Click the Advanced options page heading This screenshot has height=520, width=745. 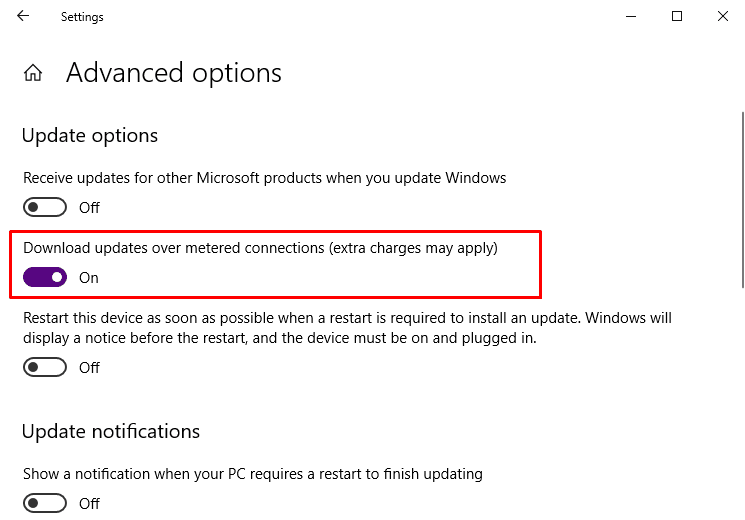click(x=174, y=73)
